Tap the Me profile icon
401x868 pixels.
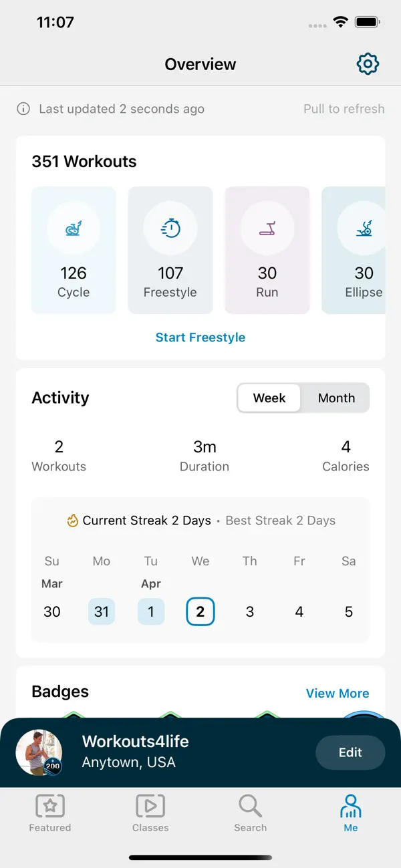point(350,807)
